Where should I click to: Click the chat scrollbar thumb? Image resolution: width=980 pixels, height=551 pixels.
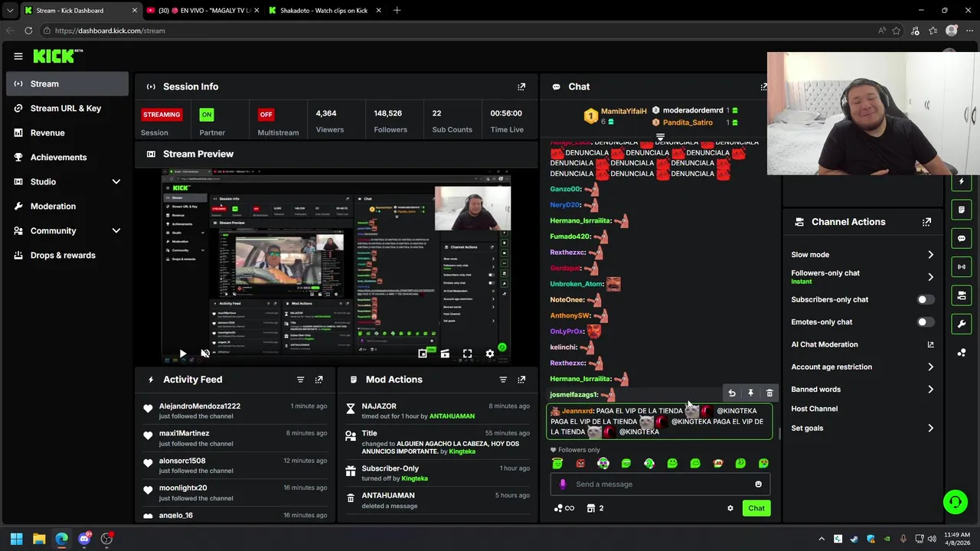coord(779,434)
